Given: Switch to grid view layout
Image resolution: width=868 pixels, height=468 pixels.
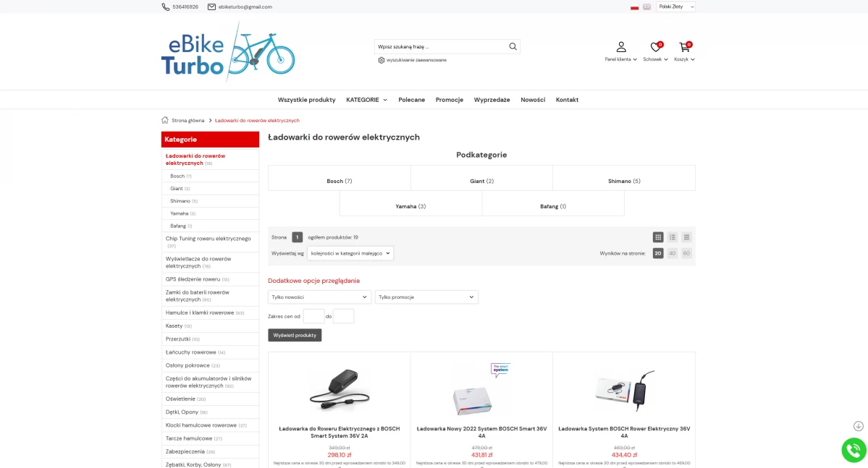Looking at the screenshot, I should coord(657,237).
